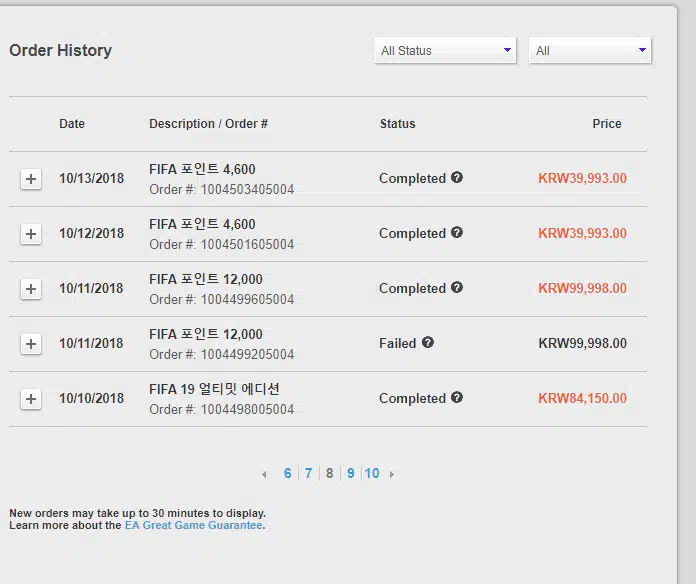The image size is (696, 584).
Task: Select current page 8 in pagination
Action: click(x=329, y=474)
